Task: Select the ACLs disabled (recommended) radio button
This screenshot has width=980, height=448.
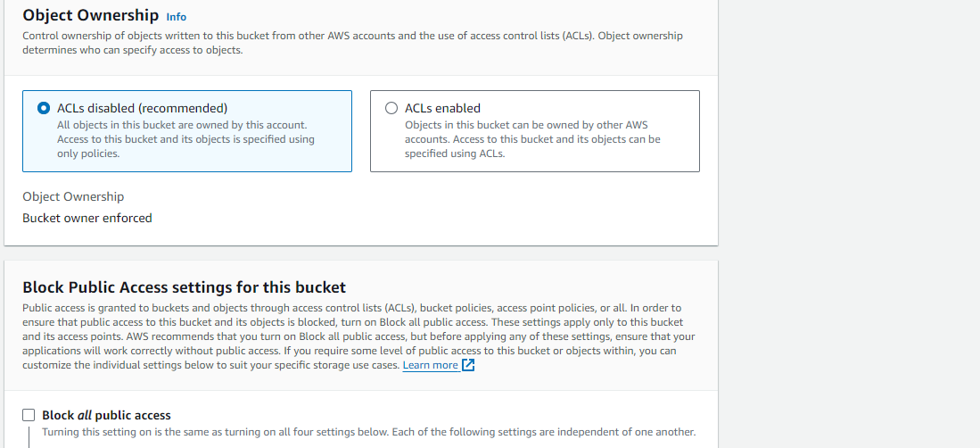Action: pos(43,108)
